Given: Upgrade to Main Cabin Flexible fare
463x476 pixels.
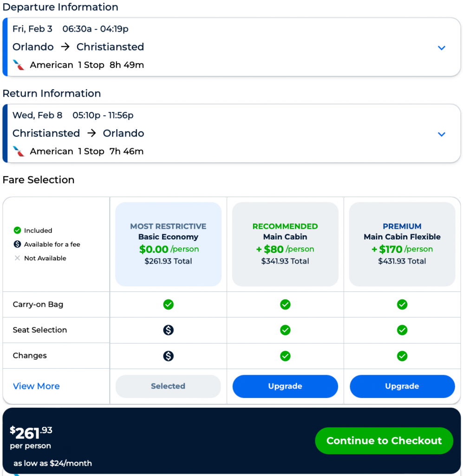Looking at the screenshot, I should point(402,386).
